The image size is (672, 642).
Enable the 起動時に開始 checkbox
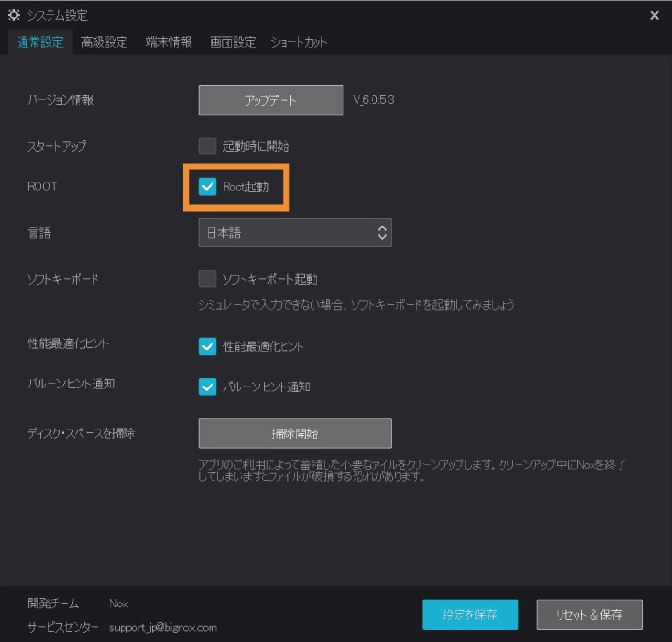tap(208, 146)
